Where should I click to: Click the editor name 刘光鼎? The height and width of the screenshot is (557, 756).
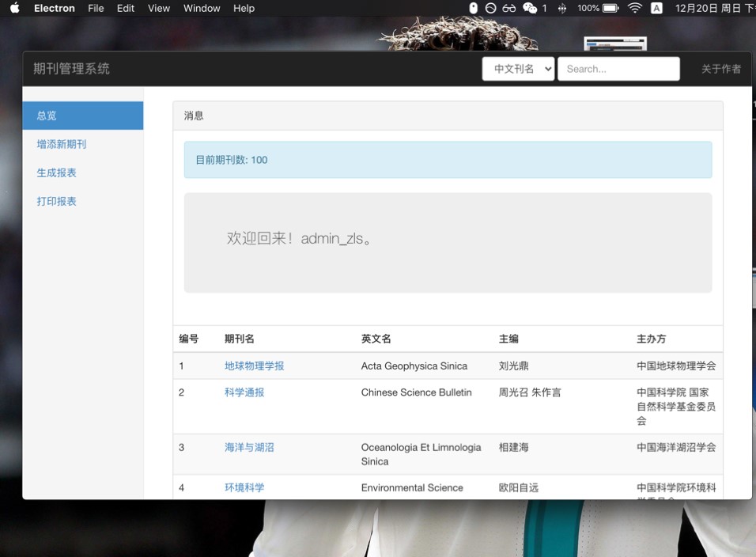tap(513, 366)
